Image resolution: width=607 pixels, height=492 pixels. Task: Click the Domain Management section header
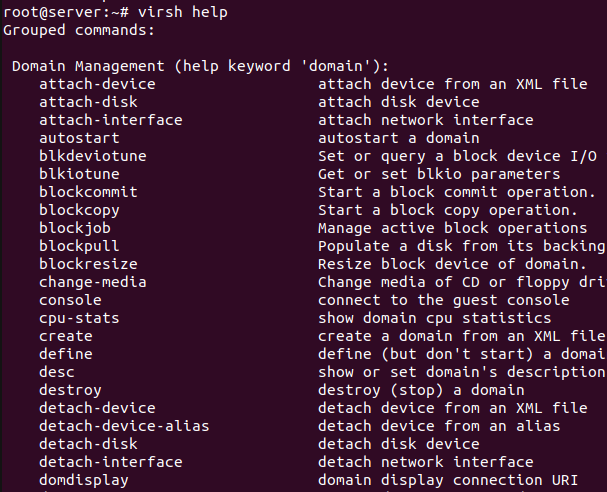pyautogui.click(x=200, y=66)
